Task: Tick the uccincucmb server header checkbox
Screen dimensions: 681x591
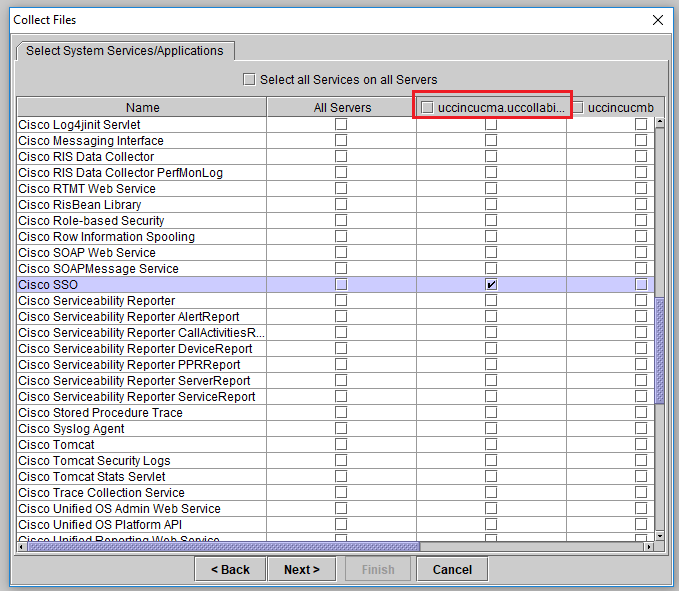Action: pos(577,107)
